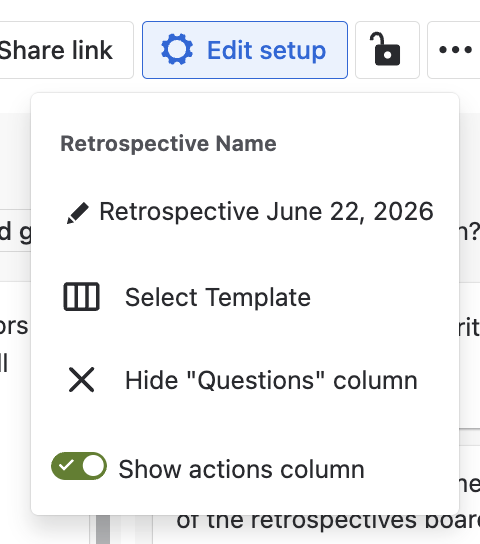Click the three-column template icon
The height and width of the screenshot is (544, 480).
click(82, 297)
